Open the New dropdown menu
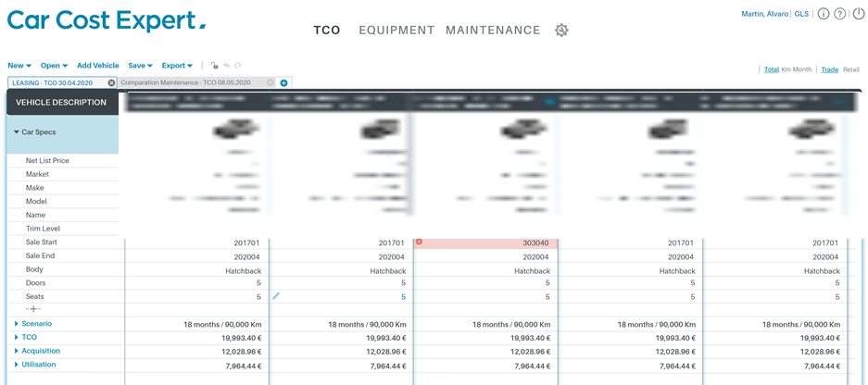 (x=19, y=66)
